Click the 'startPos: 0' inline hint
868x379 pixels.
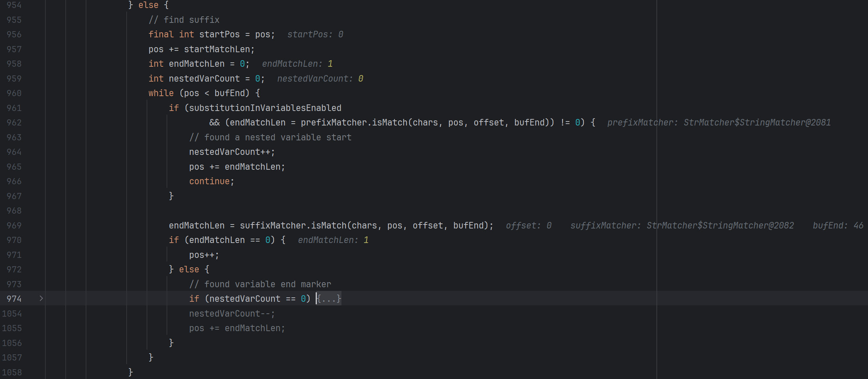click(315, 34)
